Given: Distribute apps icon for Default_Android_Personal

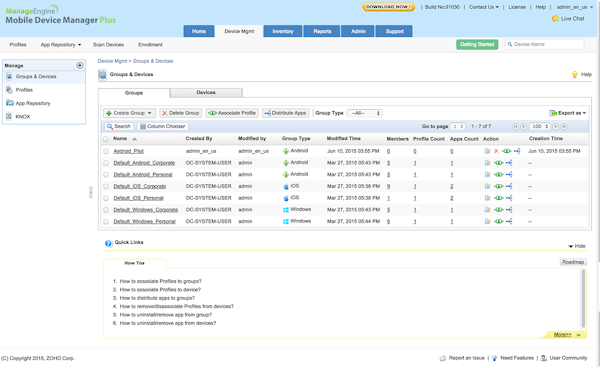Looking at the screenshot, I should click(509, 175).
